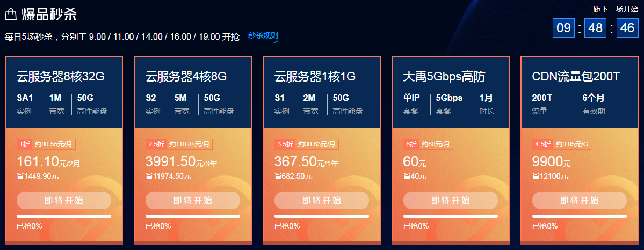The image size is (644, 250).
Task: Click 即将开始 button for 云服务器8核32G
Action: [x=64, y=200]
